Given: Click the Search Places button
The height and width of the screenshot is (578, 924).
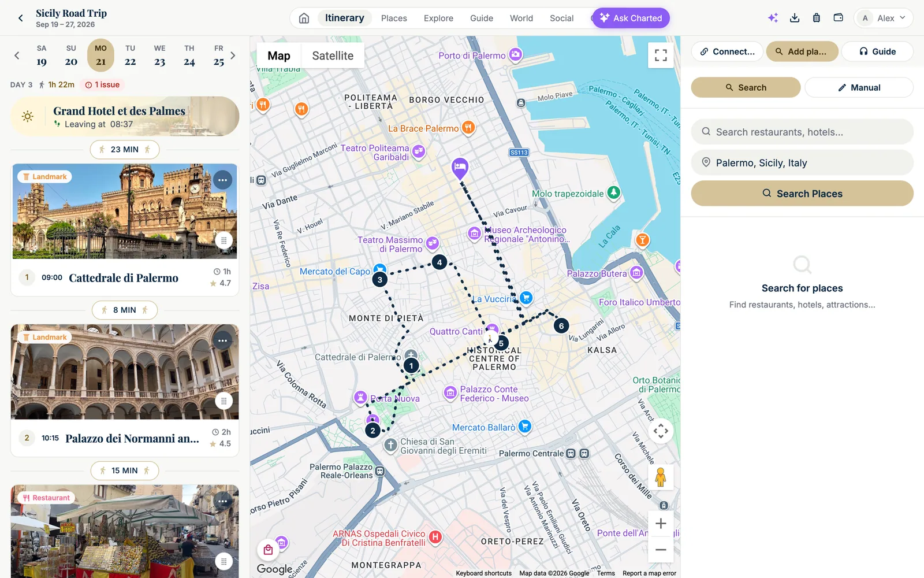Looking at the screenshot, I should (x=802, y=194).
